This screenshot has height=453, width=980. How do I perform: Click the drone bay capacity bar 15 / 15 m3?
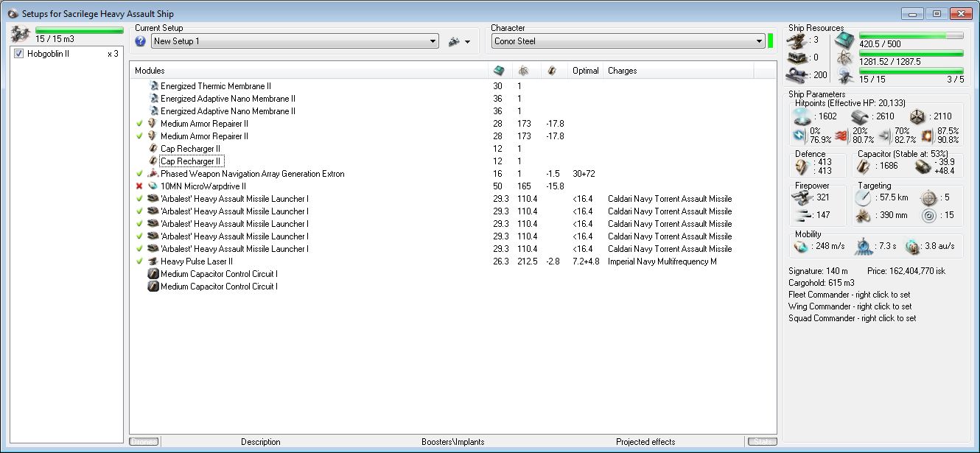80,30
